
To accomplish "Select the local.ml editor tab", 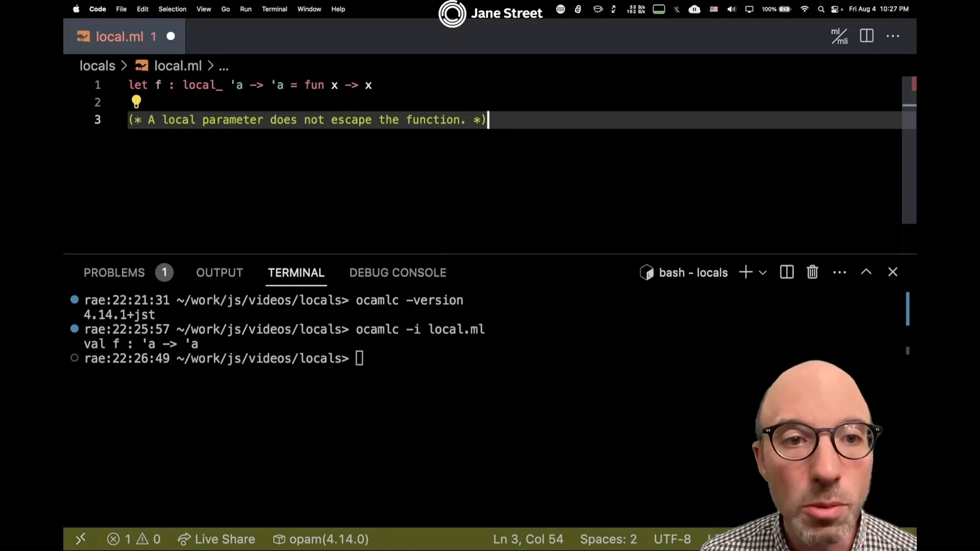I will (124, 36).
